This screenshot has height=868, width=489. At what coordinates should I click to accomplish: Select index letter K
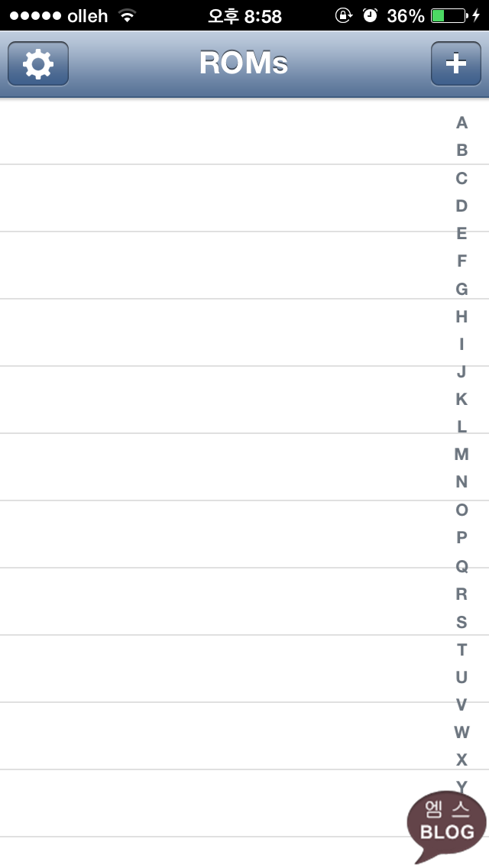pyautogui.click(x=461, y=399)
